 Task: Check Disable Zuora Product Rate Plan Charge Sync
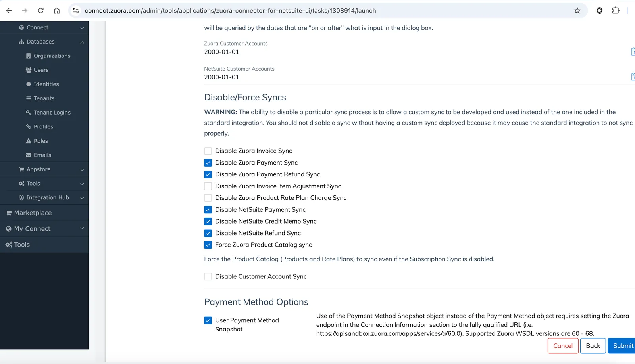coord(208,198)
